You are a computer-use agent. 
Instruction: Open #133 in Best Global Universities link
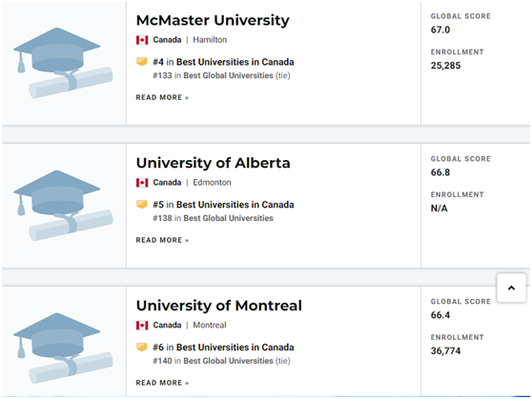(213, 75)
